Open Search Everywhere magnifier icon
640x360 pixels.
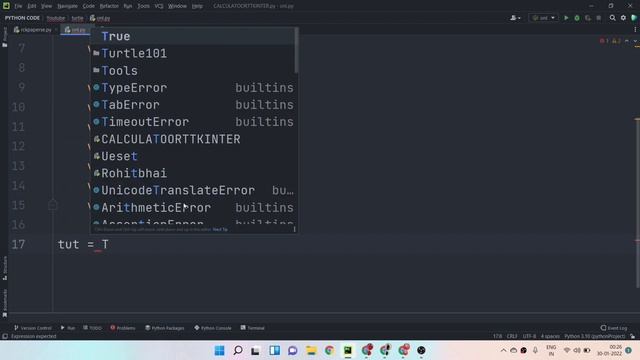tap(613, 18)
